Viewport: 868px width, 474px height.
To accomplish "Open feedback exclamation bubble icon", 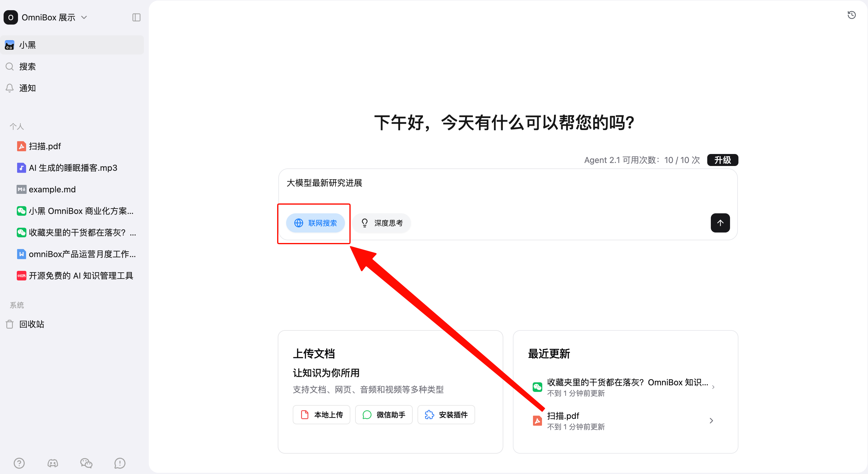I will pos(120,463).
